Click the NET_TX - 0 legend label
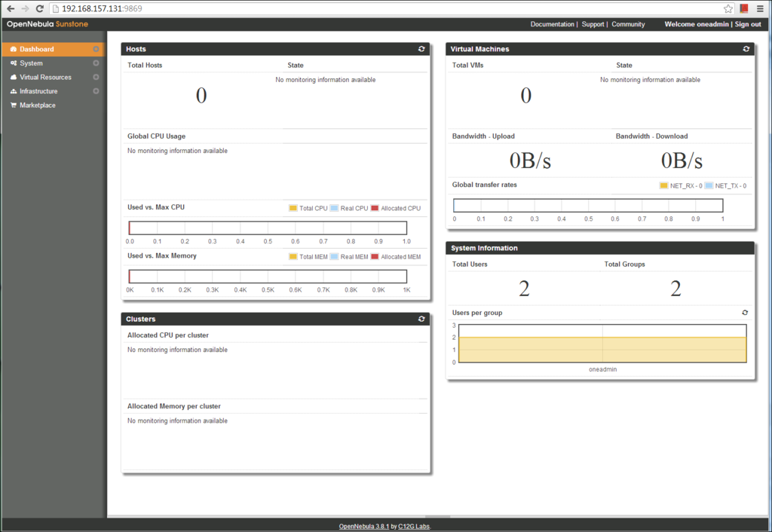772x532 pixels. click(x=731, y=185)
